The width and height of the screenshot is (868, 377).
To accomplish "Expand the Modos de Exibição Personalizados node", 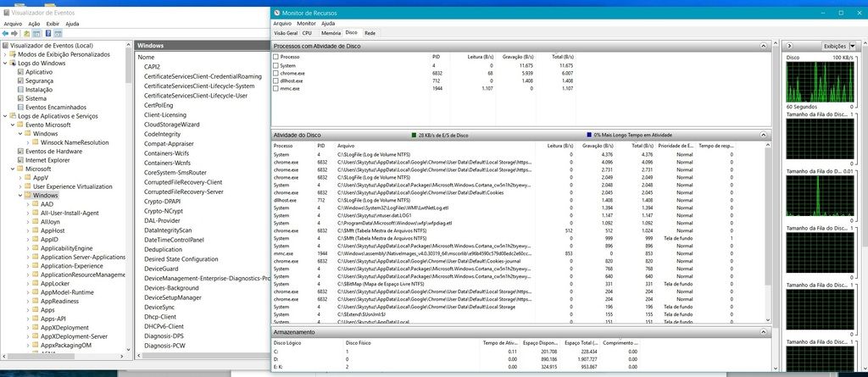I will [x=5, y=54].
